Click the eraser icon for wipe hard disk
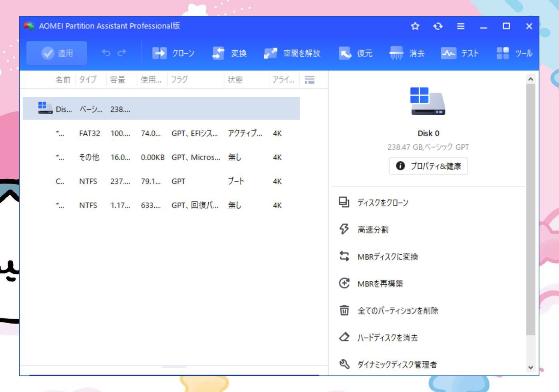559x392 pixels. tap(344, 337)
